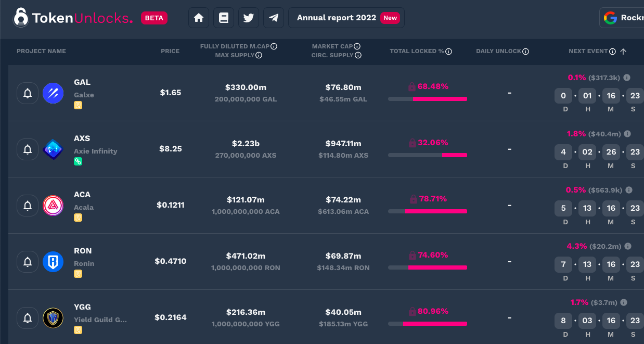Click the TokenUnlocks logo link

coord(73,18)
